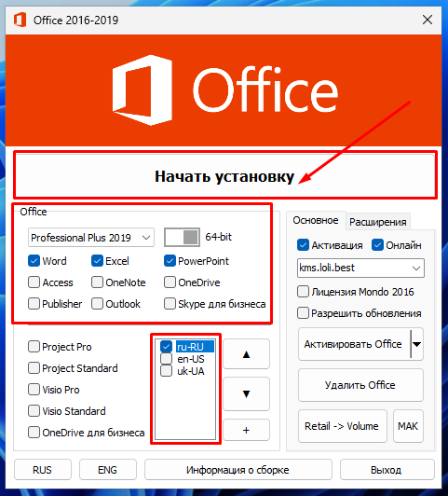This screenshot has width=448, height=496.
Task: Enable Разрешить обновления checkbox
Action: (x=303, y=313)
